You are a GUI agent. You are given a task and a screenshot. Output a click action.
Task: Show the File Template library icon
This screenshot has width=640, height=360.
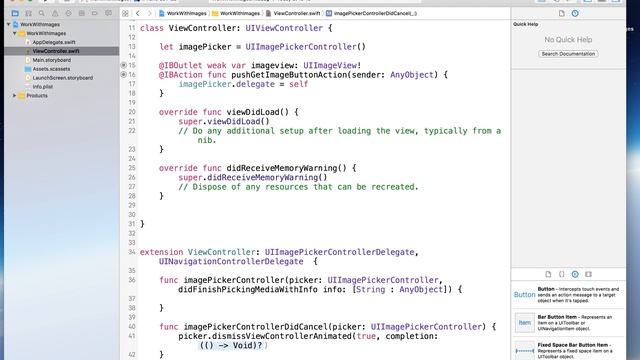click(x=548, y=274)
